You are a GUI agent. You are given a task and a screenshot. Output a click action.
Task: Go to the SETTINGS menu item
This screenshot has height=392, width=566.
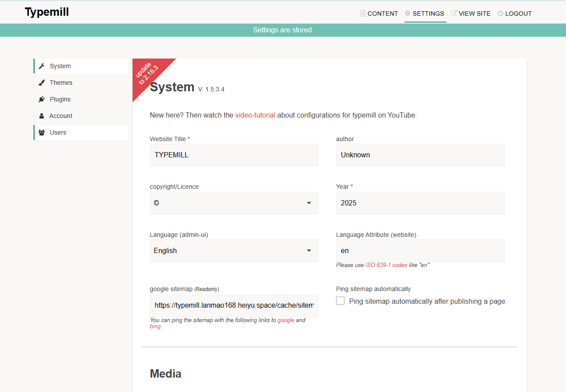(x=424, y=14)
